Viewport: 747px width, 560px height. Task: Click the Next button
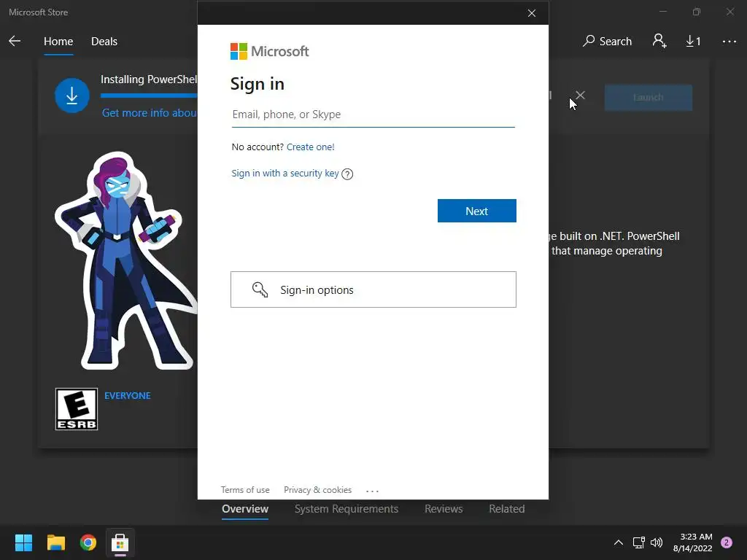click(477, 211)
